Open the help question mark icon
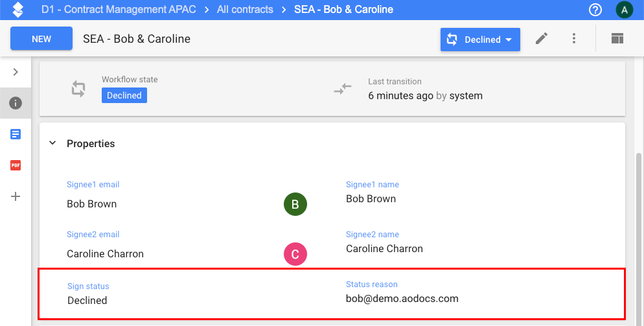The width and height of the screenshot is (644, 326). (595, 10)
